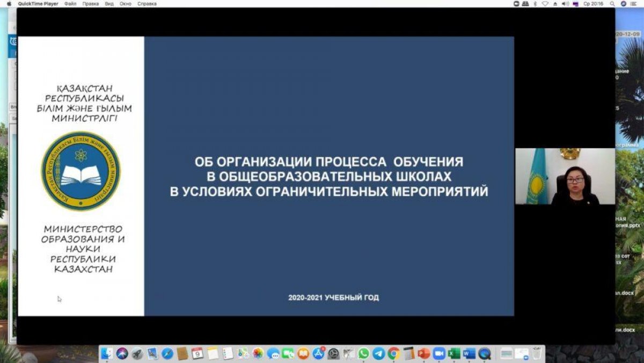
Task: Launch PowerPoint from the Dock
Action: pyautogui.click(x=424, y=355)
